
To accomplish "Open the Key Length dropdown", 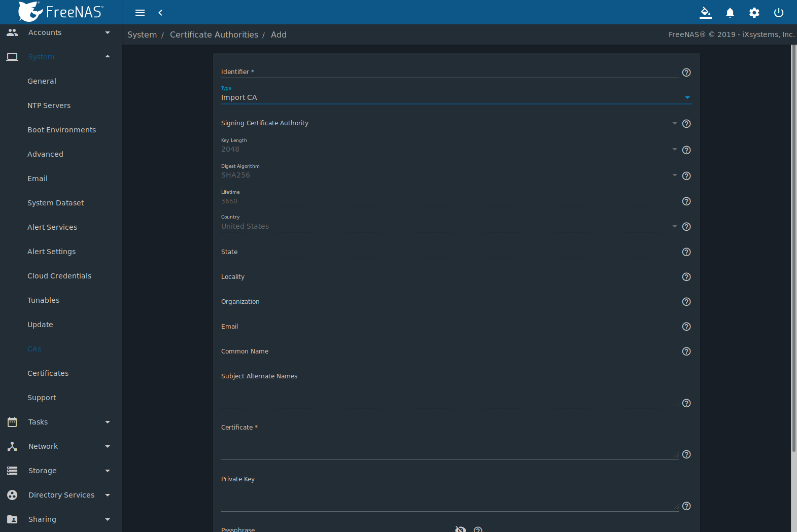I will [x=450, y=149].
